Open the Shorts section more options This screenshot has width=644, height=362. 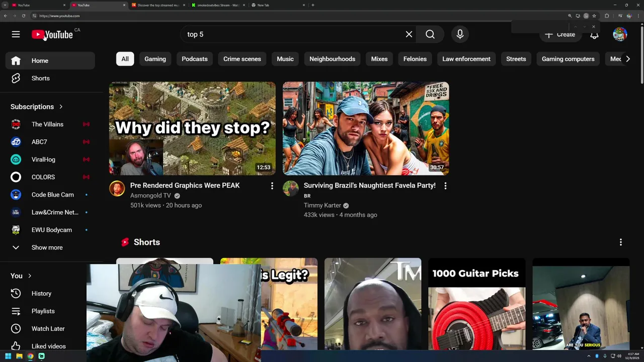click(621, 242)
